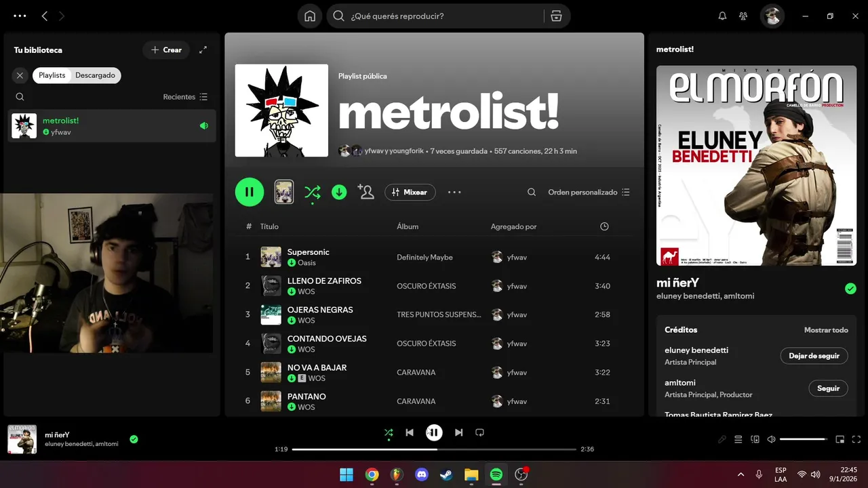Image resolution: width=868 pixels, height=488 pixels.
Task: Open the El Morfón album cover in right panel
Action: click(x=756, y=165)
